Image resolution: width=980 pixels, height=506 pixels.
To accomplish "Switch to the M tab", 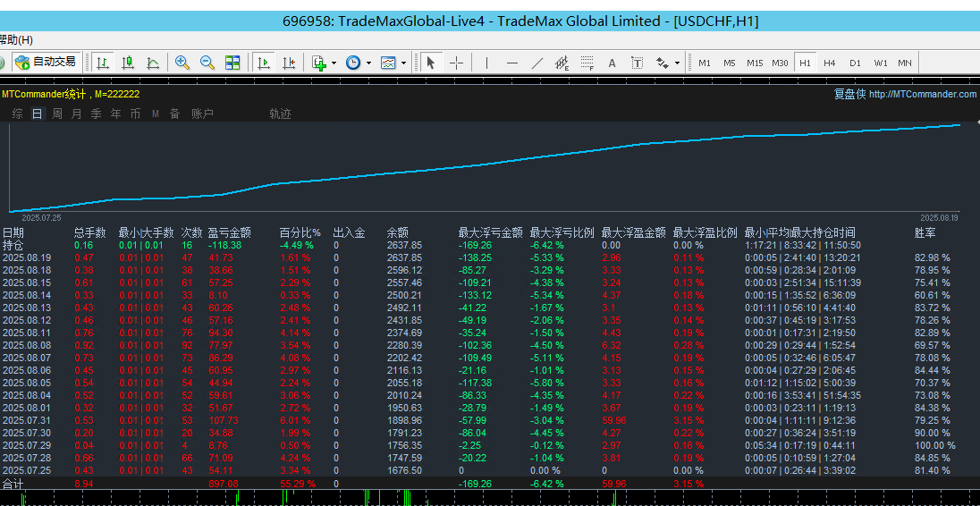I will coord(155,114).
